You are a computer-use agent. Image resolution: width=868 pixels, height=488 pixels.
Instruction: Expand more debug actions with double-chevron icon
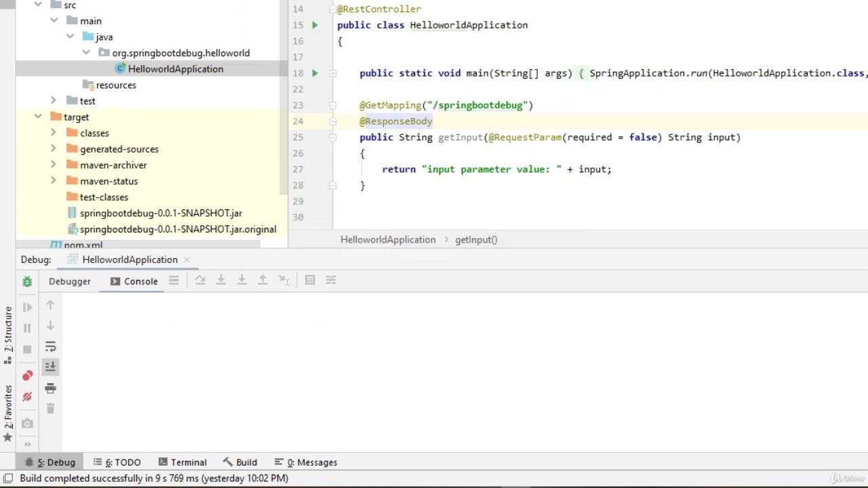click(27, 444)
